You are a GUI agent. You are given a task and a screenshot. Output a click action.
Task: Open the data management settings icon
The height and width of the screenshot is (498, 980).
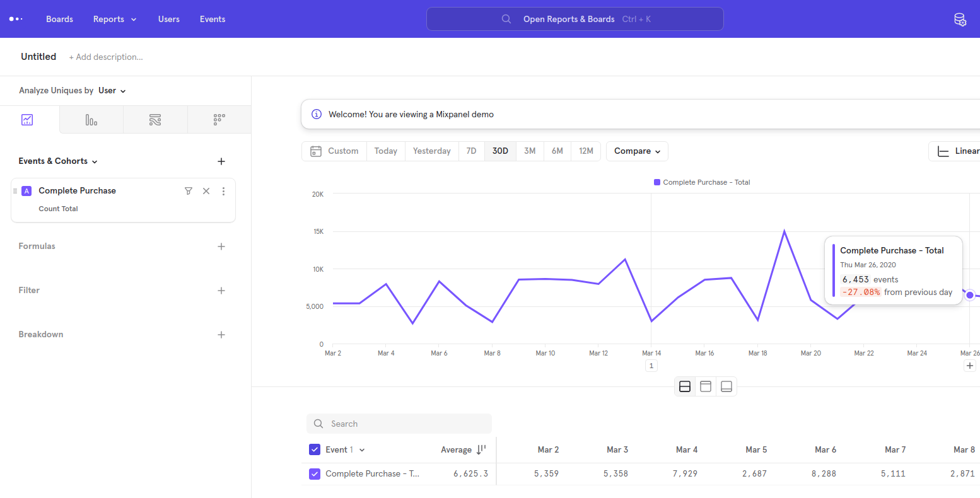(x=960, y=20)
